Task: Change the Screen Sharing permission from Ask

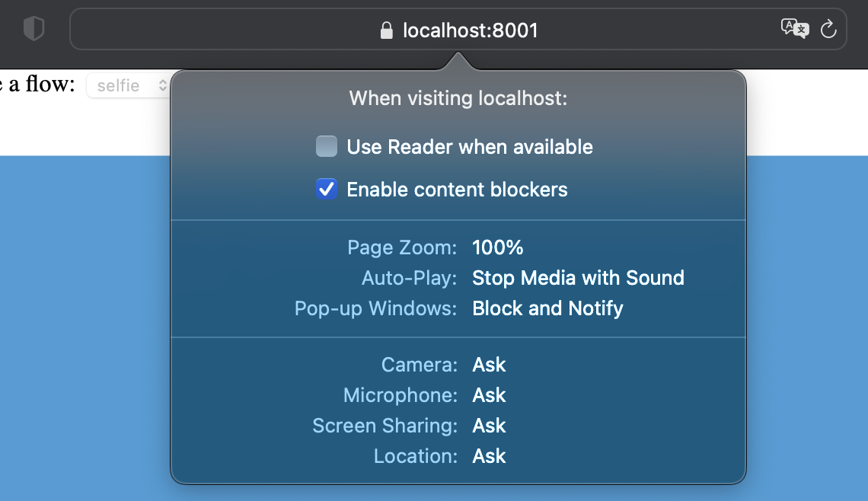Action: (489, 426)
